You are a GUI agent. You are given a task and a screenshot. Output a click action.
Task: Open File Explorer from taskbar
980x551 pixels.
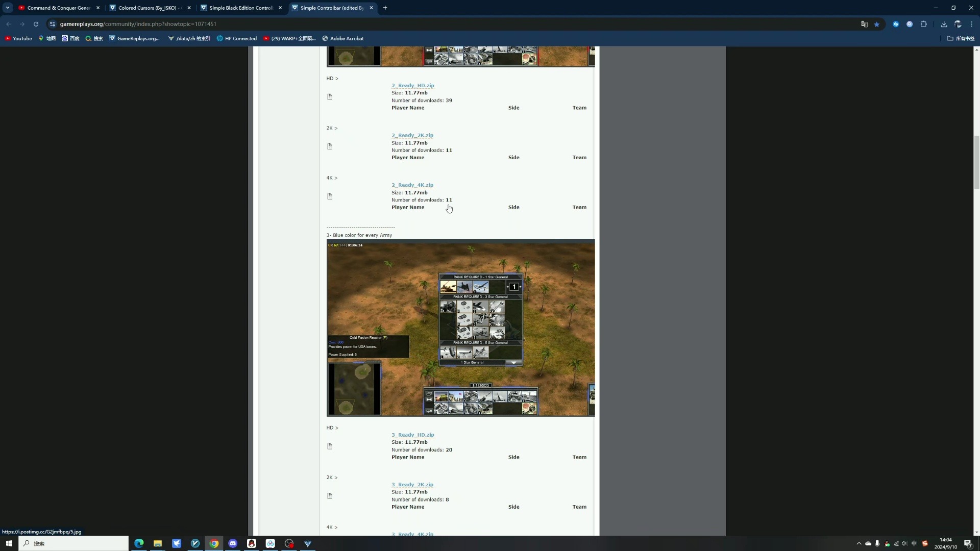point(158,543)
